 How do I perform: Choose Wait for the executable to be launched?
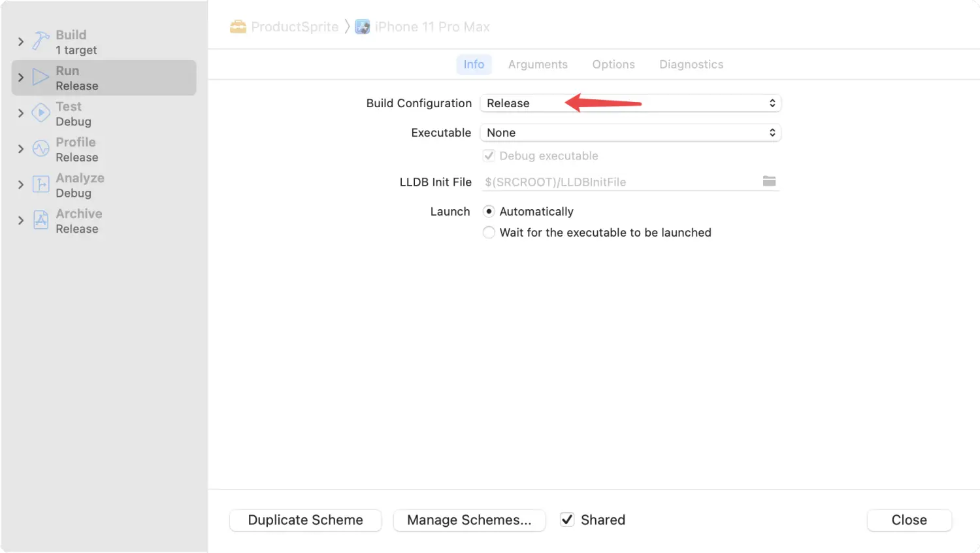pos(489,233)
